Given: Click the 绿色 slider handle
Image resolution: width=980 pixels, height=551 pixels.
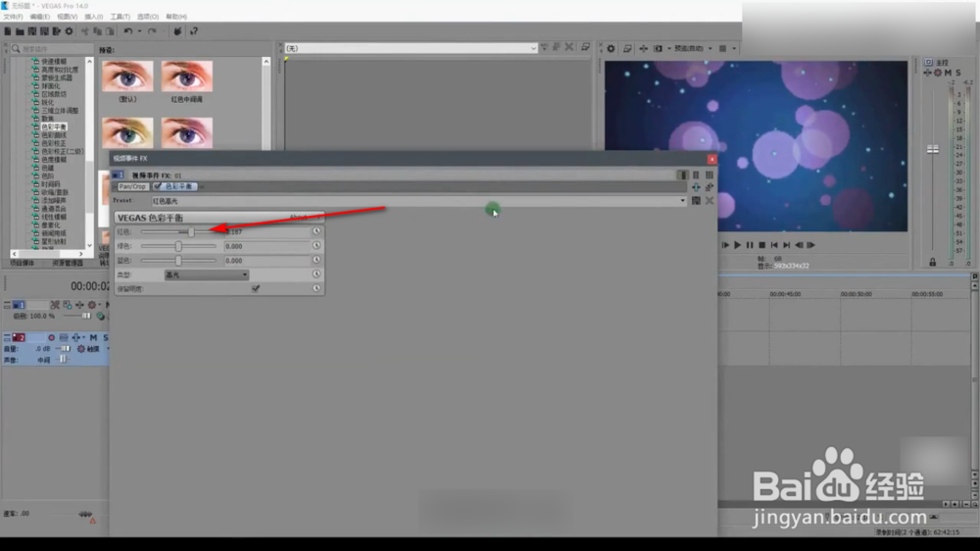Looking at the screenshot, I should coord(178,246).
